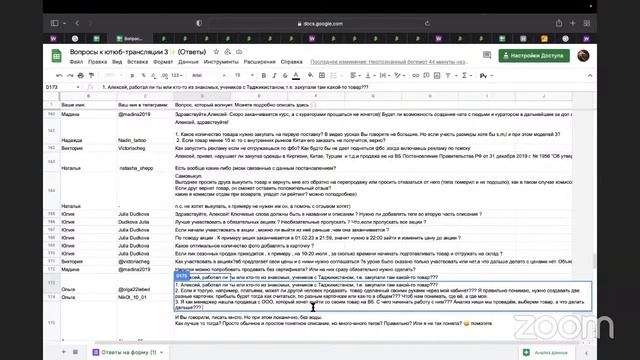Open the Arial font dropdown
Viewport: 640px width, 360px height.
[209, 76]
